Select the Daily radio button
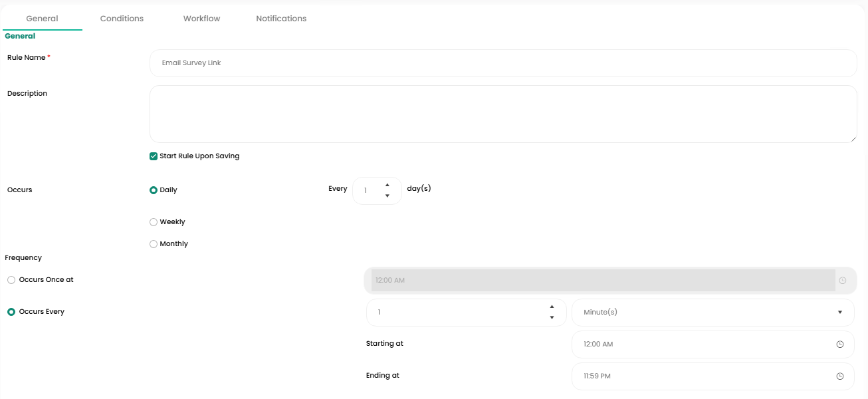 (154, 190)
